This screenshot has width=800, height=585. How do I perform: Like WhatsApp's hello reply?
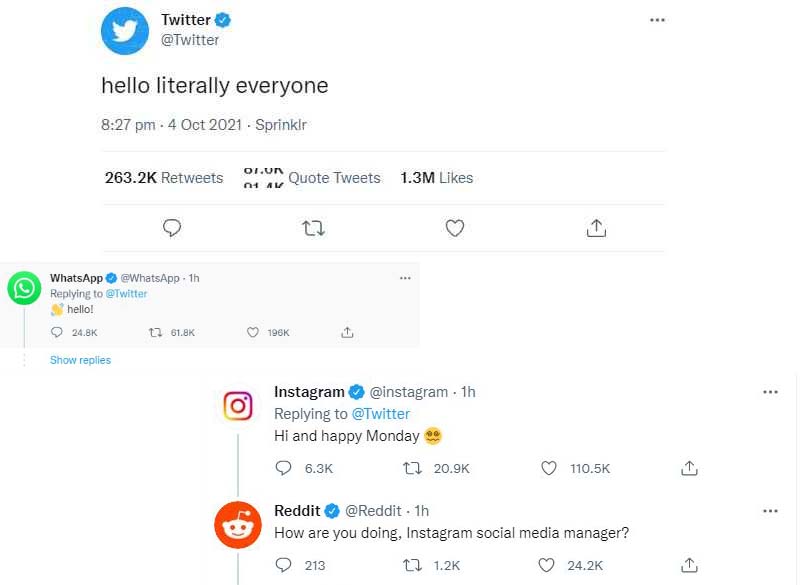(252, 332)
